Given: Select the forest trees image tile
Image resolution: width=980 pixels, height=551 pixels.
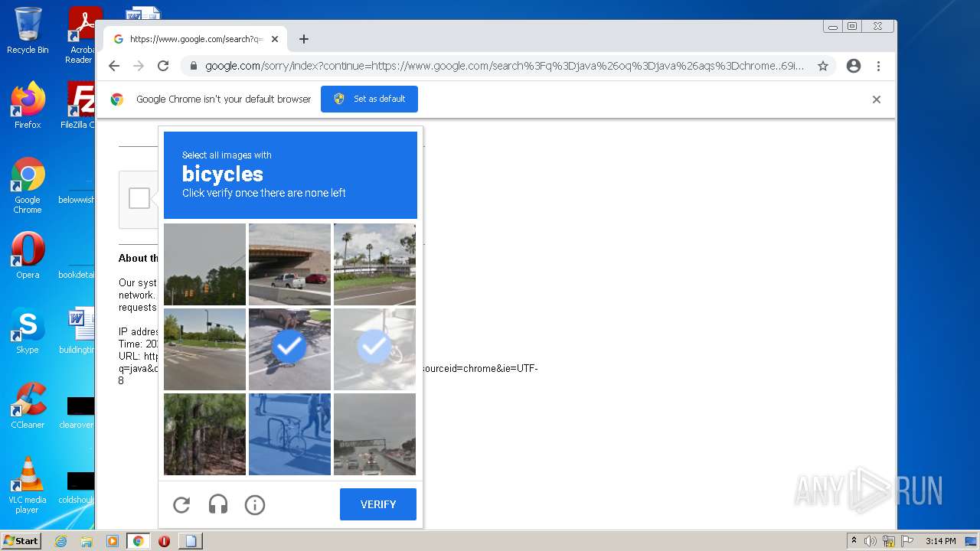Looking at the screenshot, I should (x=204, y=434).
